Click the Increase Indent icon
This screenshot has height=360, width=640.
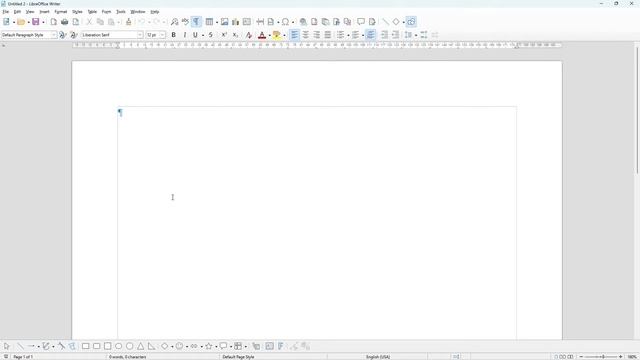click(384, 35)
